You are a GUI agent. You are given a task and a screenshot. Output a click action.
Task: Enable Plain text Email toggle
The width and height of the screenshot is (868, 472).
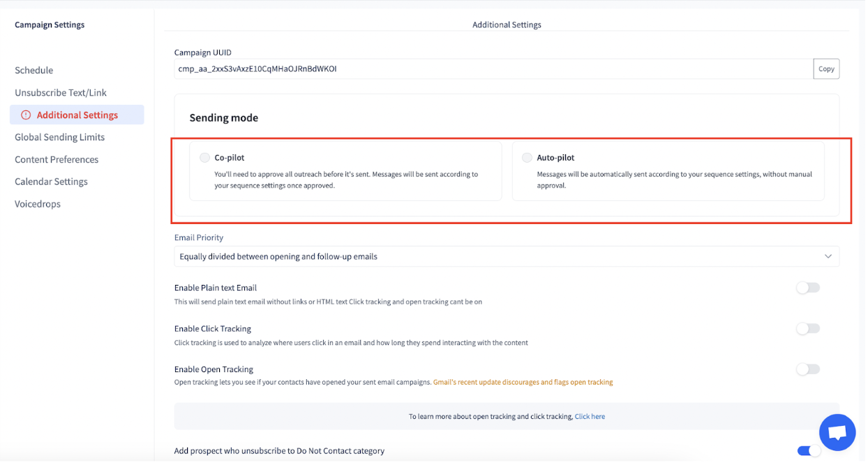click(808, 288)
